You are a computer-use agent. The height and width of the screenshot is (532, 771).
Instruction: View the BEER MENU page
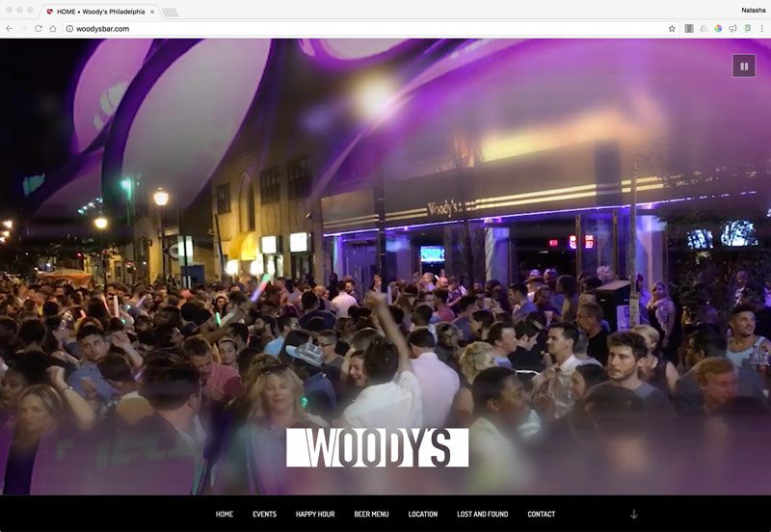[x=371, y=514]
